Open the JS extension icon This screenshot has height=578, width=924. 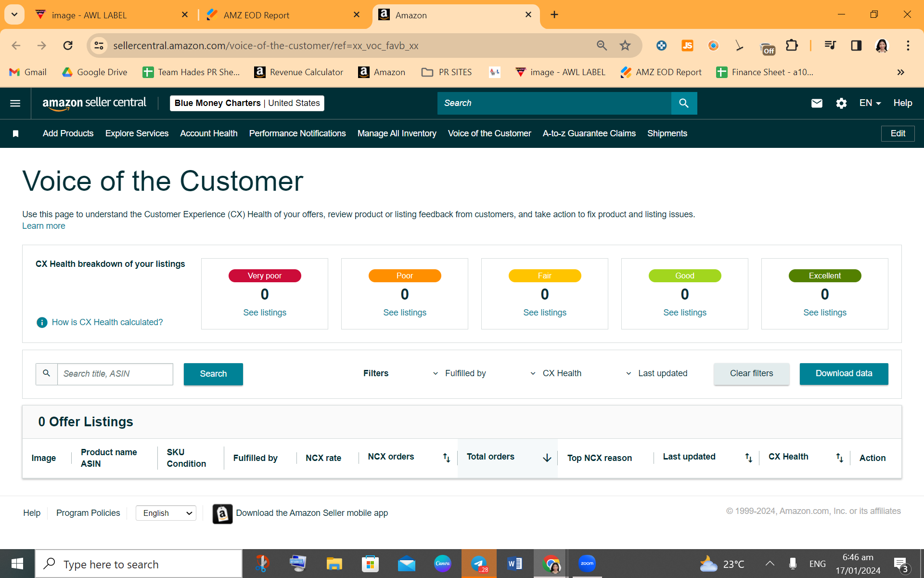(687, 45)
